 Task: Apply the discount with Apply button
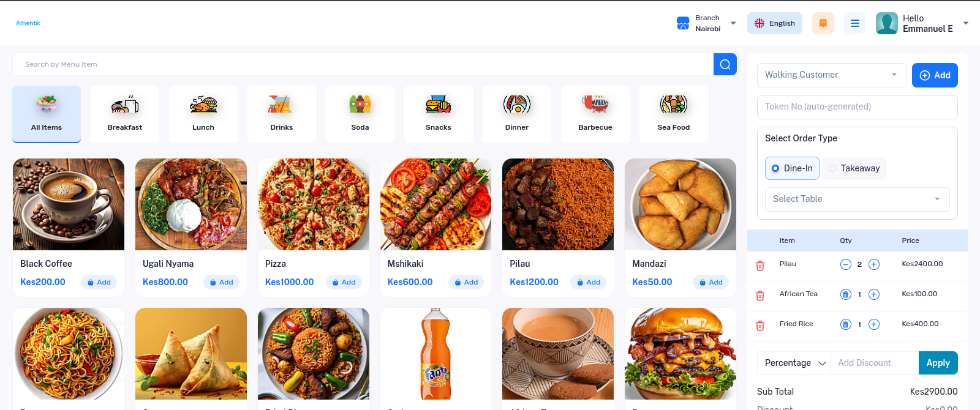pyautogui.click(x=937, y=363)
